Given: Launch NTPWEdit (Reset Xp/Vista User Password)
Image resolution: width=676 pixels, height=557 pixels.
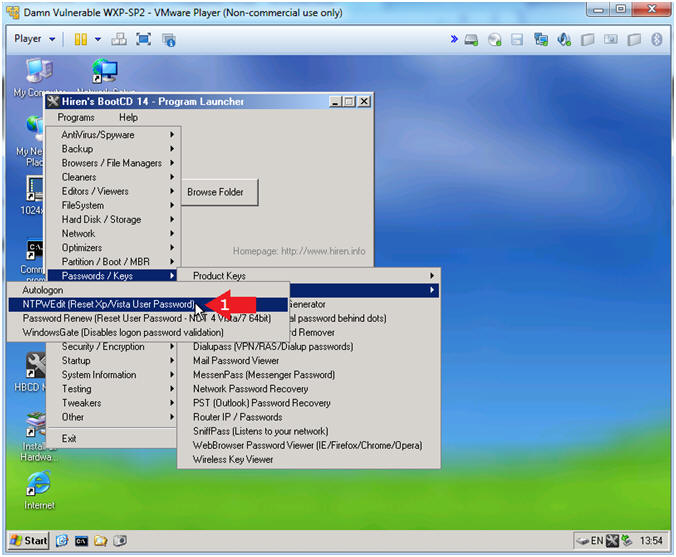Looking at the screenshot, I should [x=148, y=304].
